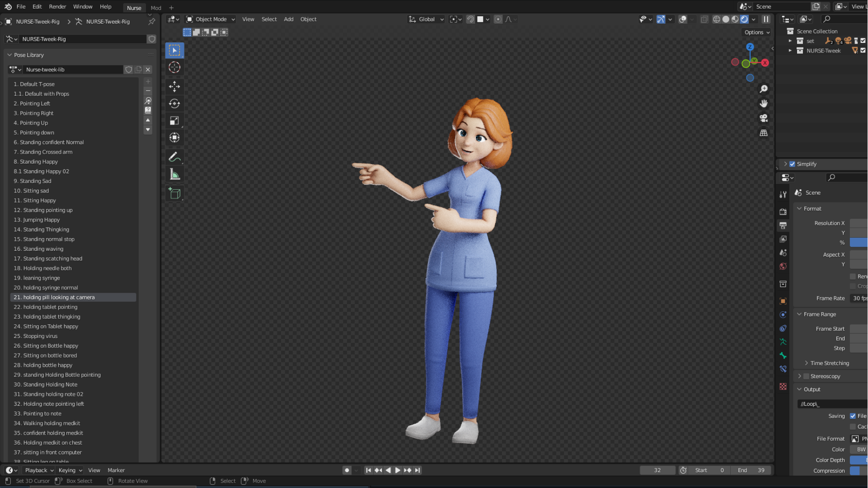Enable the Stereoscopy checkbox
Screen dimensions: 868x488
tap(806, 376)
